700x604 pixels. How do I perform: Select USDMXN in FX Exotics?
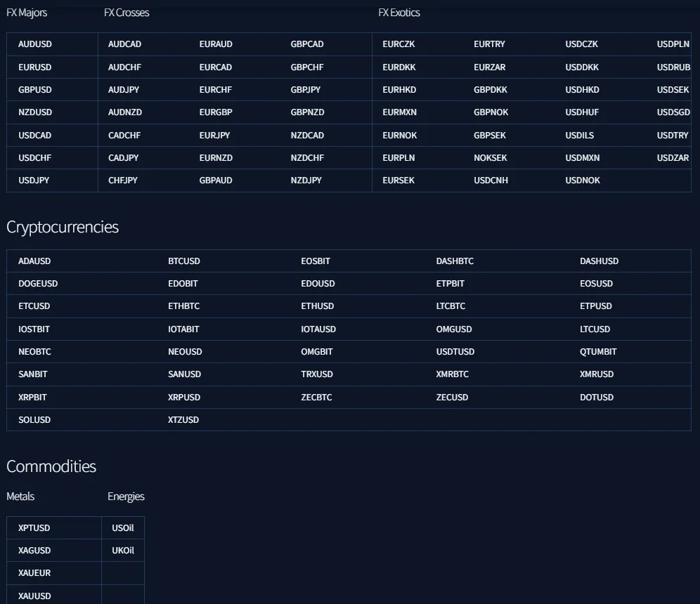(583, 158)
